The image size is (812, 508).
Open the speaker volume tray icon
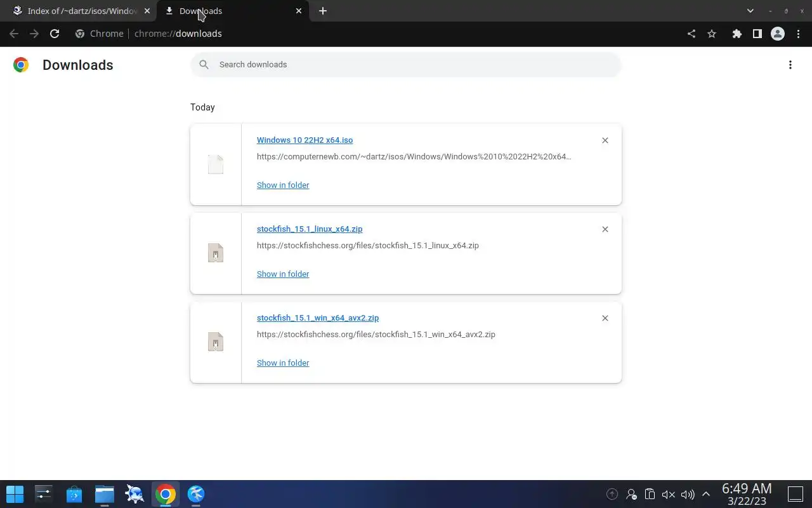pyautogui.click(x=687, y=494)
